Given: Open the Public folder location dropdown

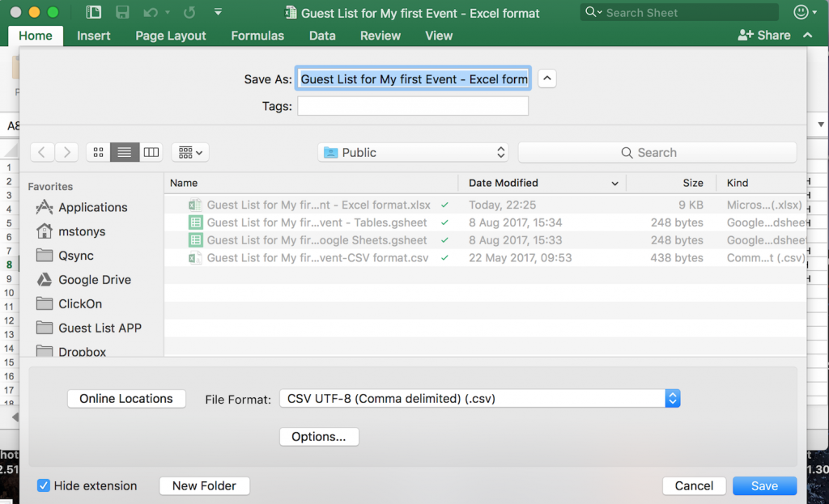Looking at the screenshot, I should point(413,152).
